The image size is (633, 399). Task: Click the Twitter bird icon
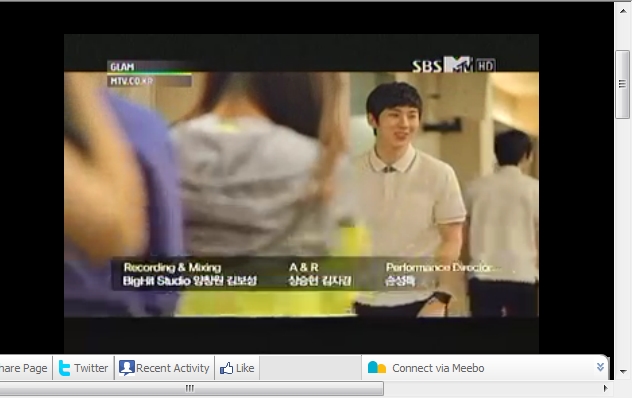(x=64, y=368)
